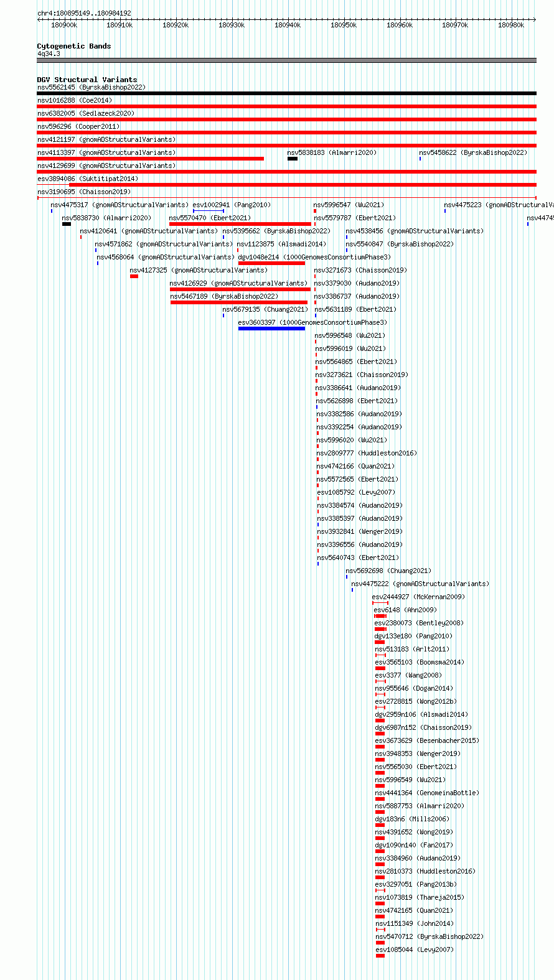Click nsv5458622 (ByrskaBishop2022) label
Image resolution: width=554 pixels, height=980 pixels.
click(x=473, y=153)
